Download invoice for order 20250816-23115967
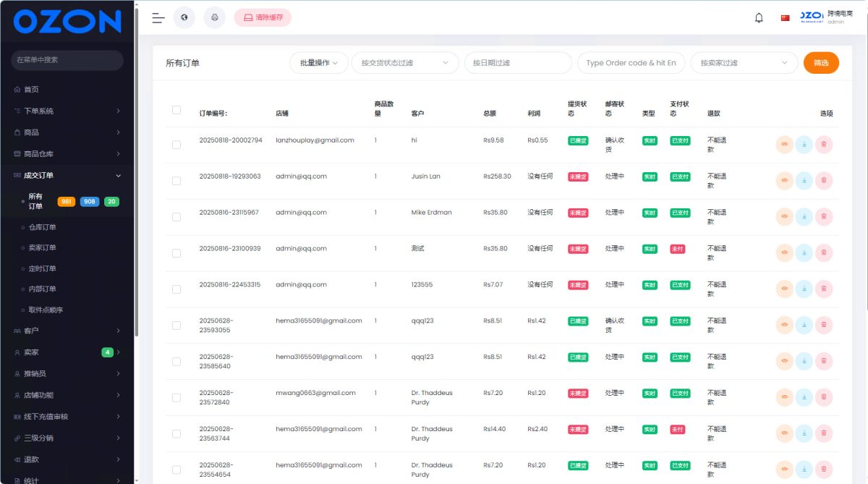The image size is (868, 484). (804, 217)
